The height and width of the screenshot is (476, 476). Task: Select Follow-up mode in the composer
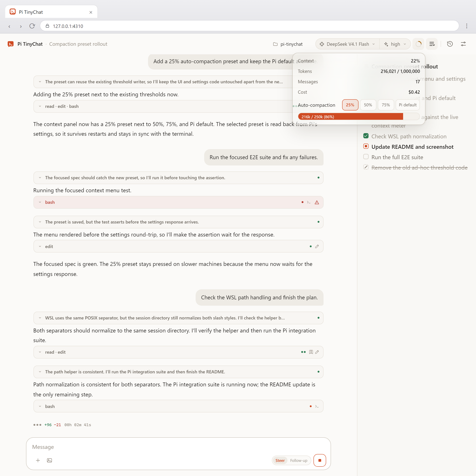click(x=299, y=460)
